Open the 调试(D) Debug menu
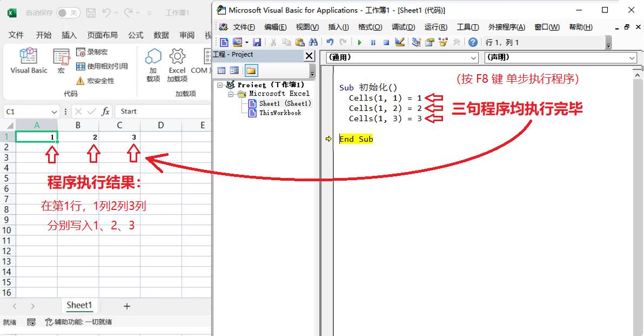644x336 pixels. [x=403, y=27]
